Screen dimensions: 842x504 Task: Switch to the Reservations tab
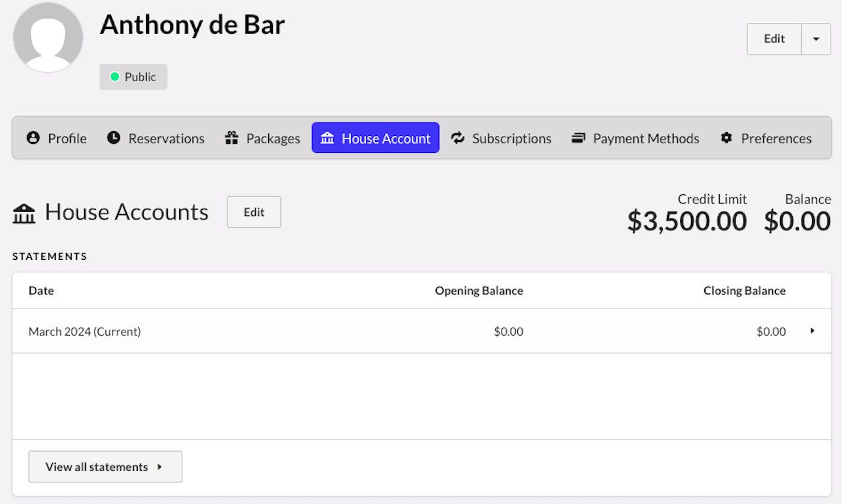point(156,138)
